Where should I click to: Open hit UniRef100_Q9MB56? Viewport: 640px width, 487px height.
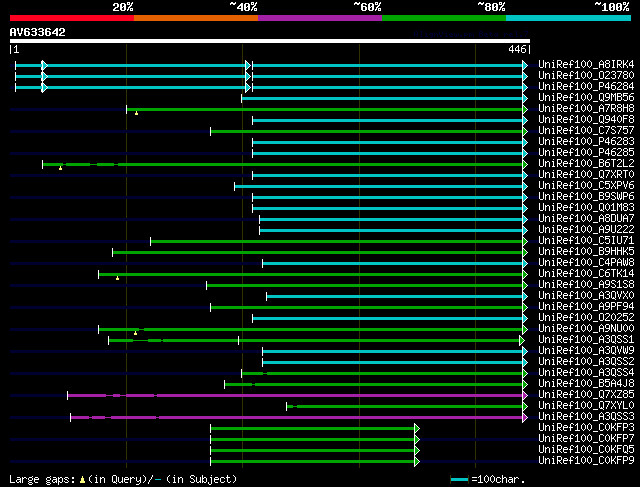tap(586, 98)
